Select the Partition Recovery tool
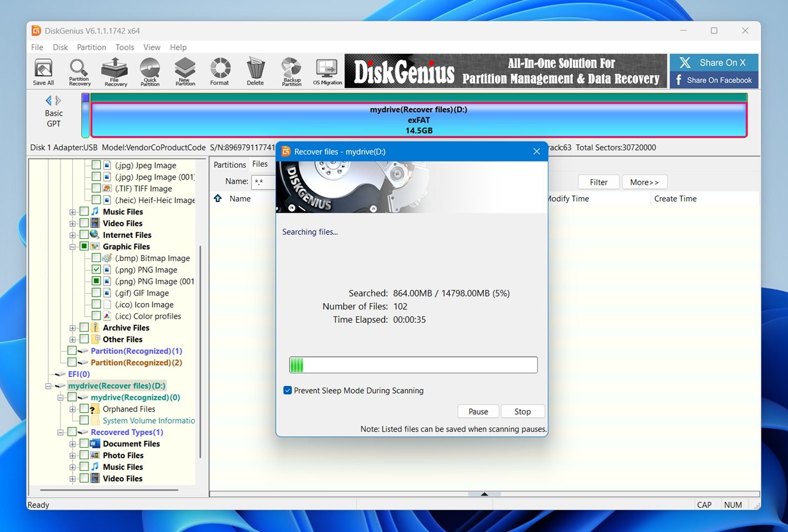The width and height of the screenshot is (788, 532). [x=78, y=71]
